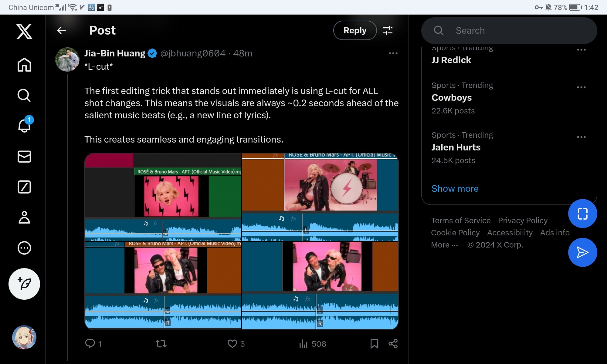Click compose new post feather button
Image resolution: width=607 pixels, height=364 pixels.
tap(24, 284)
